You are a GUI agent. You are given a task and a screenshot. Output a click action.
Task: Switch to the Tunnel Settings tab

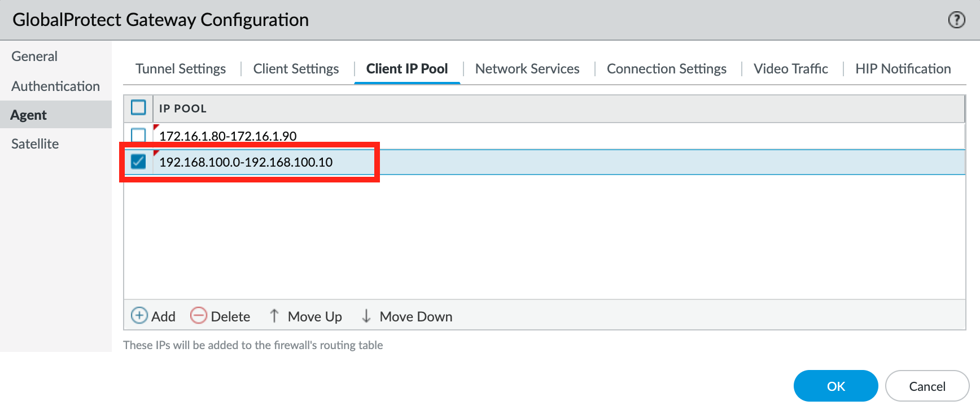click(181, 69)
